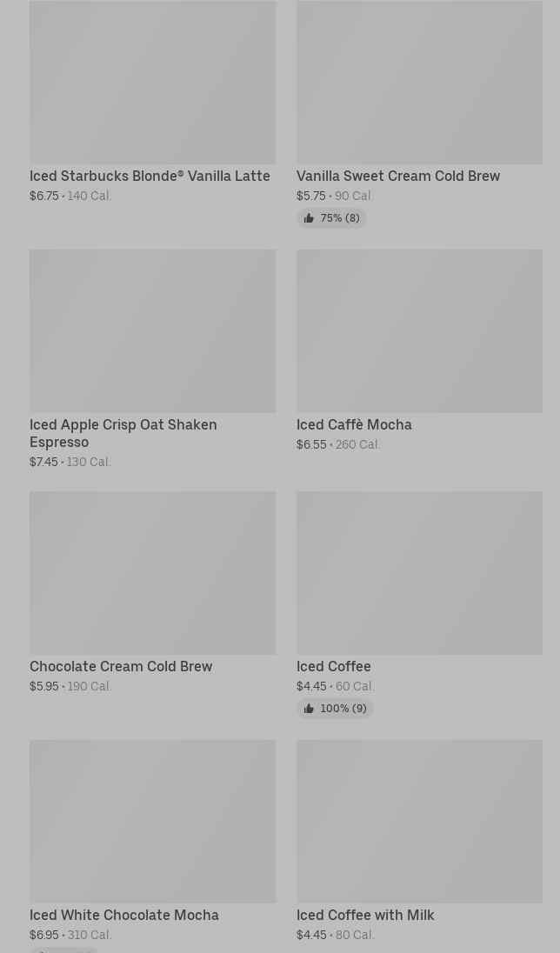Click the 75% (8) rating badge
Image resolution: width=560 pixels, height=953 pixels.
coord(332,218)
